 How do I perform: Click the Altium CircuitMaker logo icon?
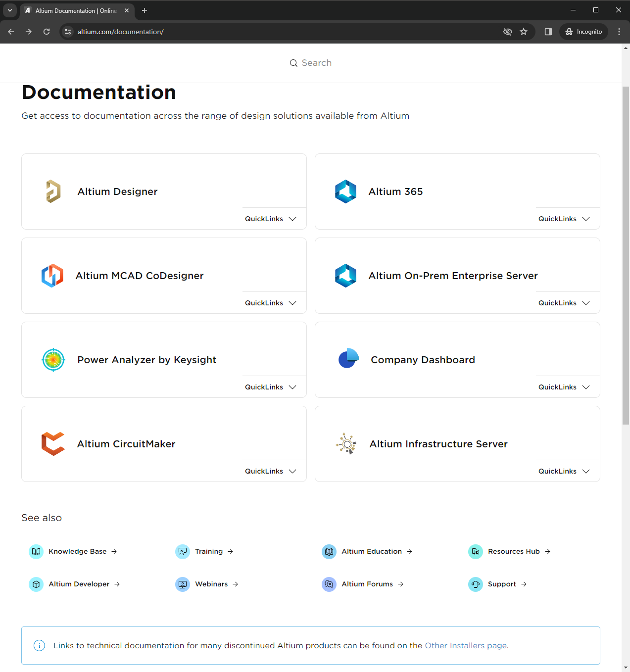click(53, 444)
